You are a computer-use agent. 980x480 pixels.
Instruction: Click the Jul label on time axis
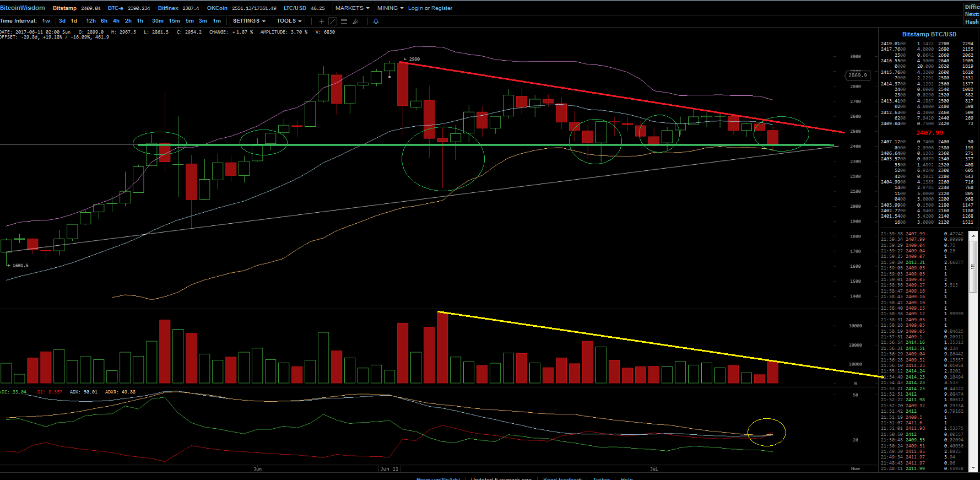click(654, 468)
